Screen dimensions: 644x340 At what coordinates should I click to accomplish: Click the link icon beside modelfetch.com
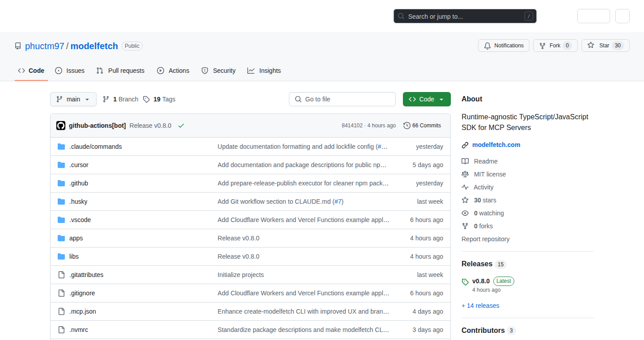465,145
